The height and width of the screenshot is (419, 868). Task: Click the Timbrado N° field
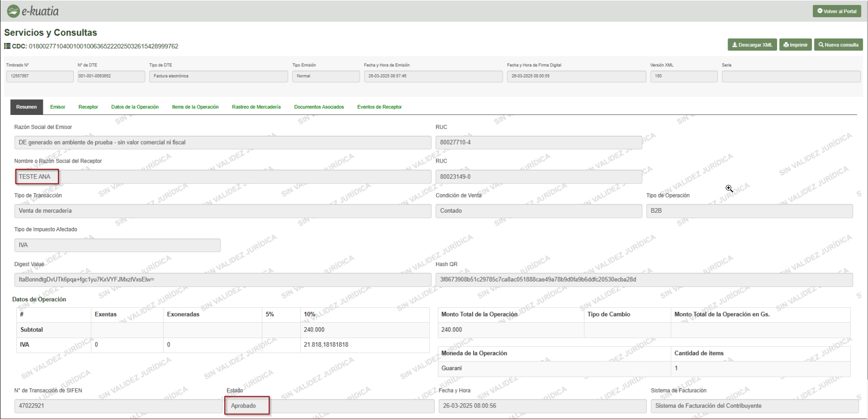[x=40, y=76]
